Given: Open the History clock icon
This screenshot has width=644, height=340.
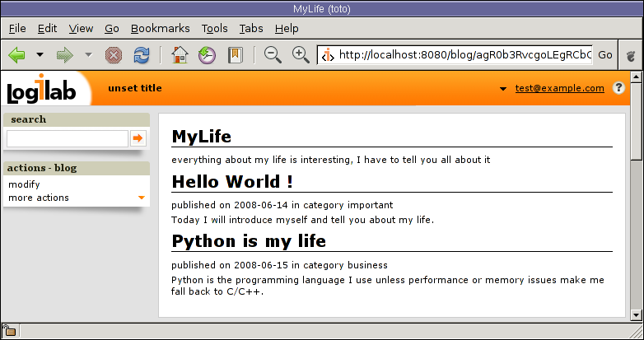Looking at the screenshot, I should click(207, 55).
